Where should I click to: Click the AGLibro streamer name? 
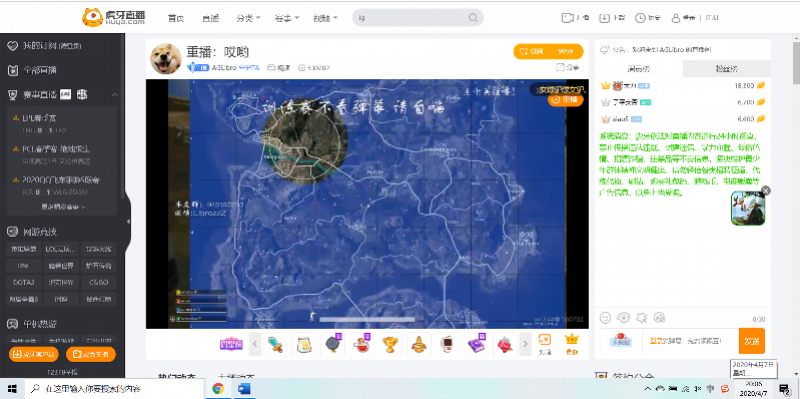click(224, 67)
